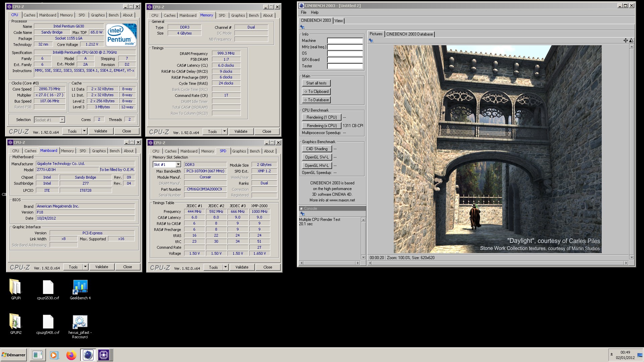644x362 pixels.
Task: Switch to the Cinebench taskbar button
Action: pyautogui.click(x=88, y=355)
